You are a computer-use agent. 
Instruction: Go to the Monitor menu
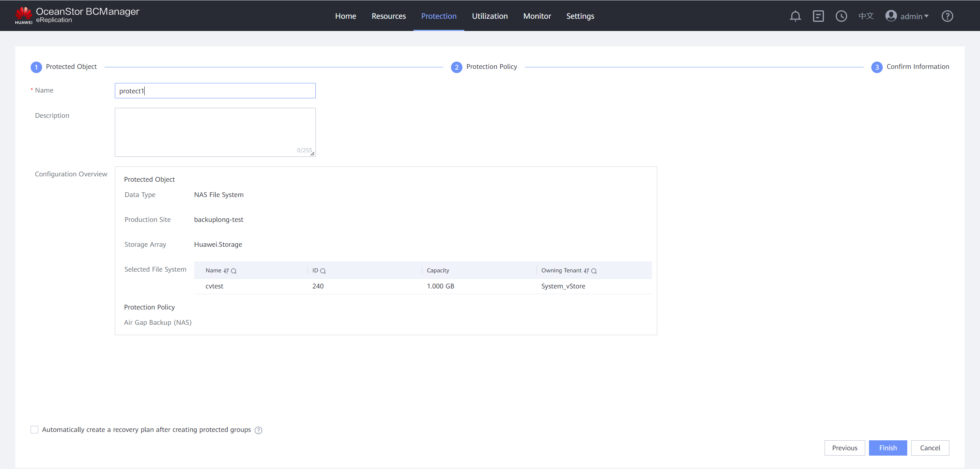(537, 16)
